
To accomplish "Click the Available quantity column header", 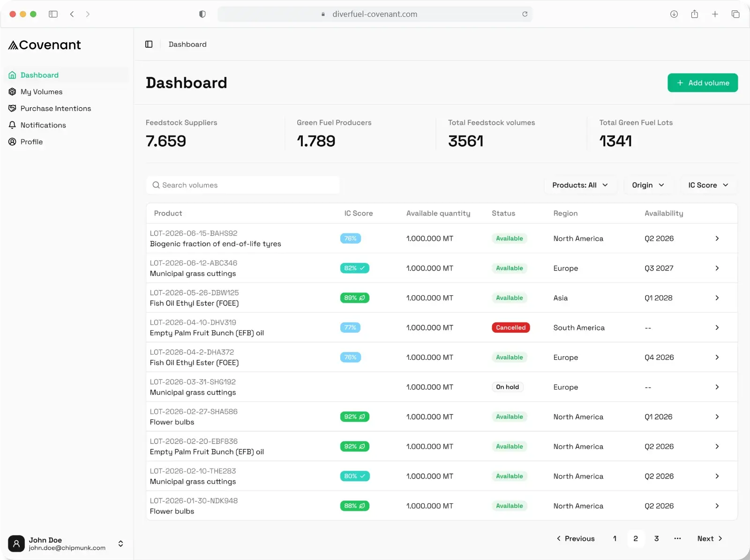I will coord(438,213).
